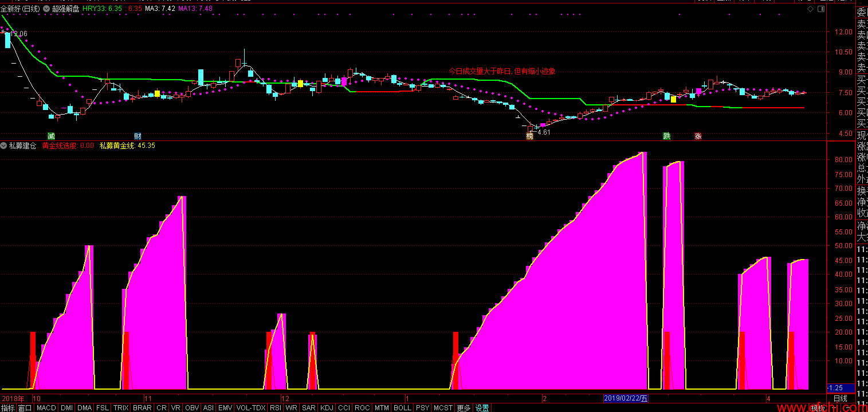Switch to the EMV indicator
Image resolution: width=868 pixels, height=412 pixels.
226,408
